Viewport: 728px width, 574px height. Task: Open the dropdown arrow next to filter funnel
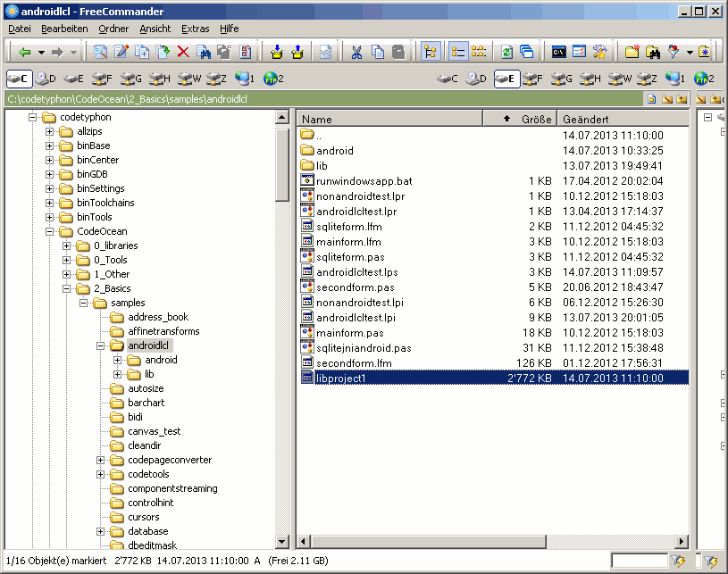pos(690,53)
